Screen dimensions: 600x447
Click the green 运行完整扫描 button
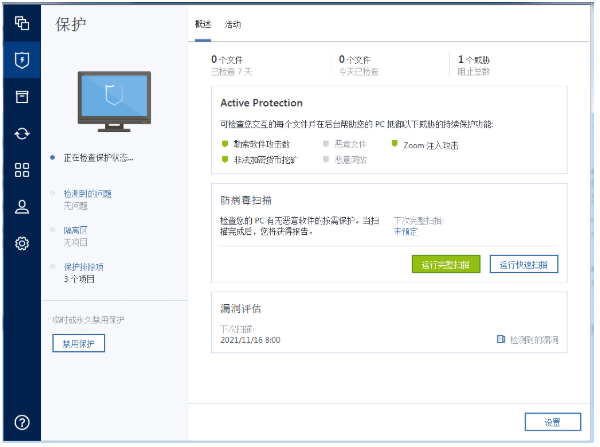coord(446,264)
